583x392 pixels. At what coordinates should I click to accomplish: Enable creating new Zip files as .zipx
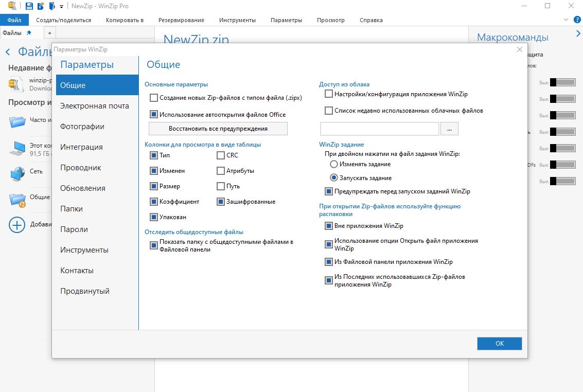(153, 98)
